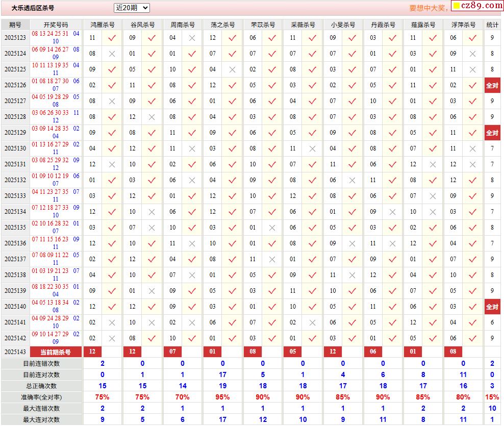Viewport: 504px width, 426px height.
Task: Click the 丹霞杀号 column header
Action: coord(383,24)
